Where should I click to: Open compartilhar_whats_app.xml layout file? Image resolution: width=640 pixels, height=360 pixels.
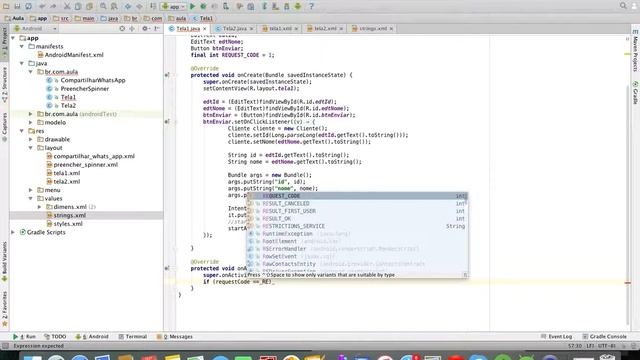[94, 156]
